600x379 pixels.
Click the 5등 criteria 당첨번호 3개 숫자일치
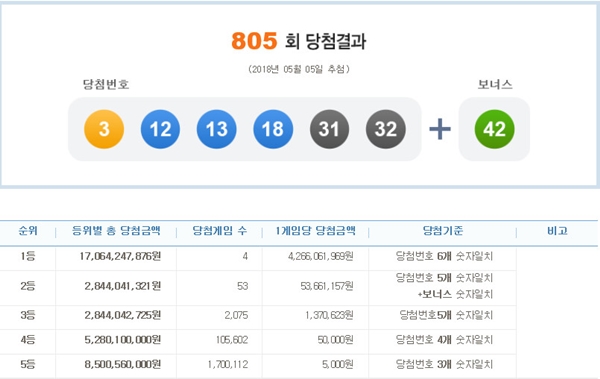[444, 364]
